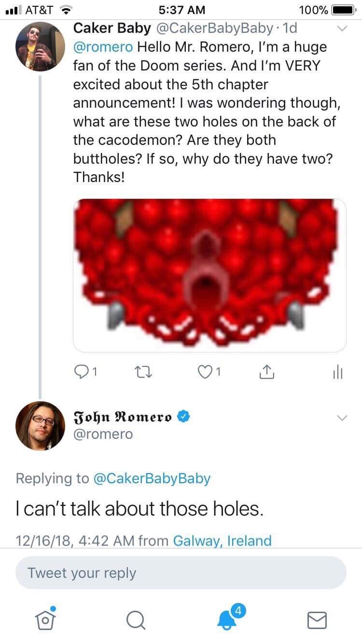This screenshot has width=362, height=644.
Task: View the cacodemon image attachment
Action: [209, 275]
